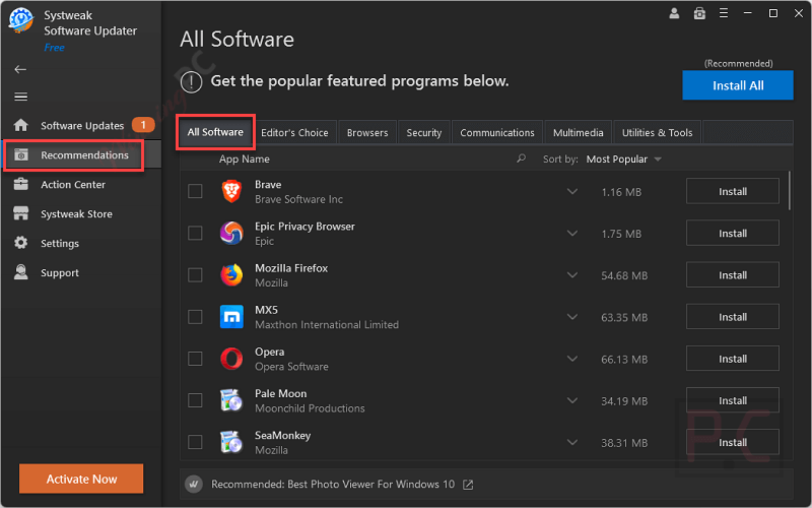812x508 pixels.
Task: Switch to the Multimedia tab
Action: tap(578, 133)
